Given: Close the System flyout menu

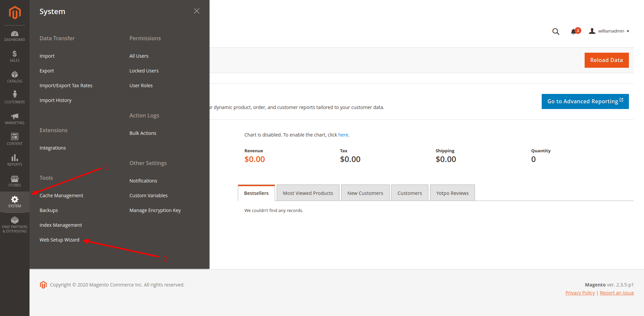Looking at the screenshot, I should [x=197, y=11].
